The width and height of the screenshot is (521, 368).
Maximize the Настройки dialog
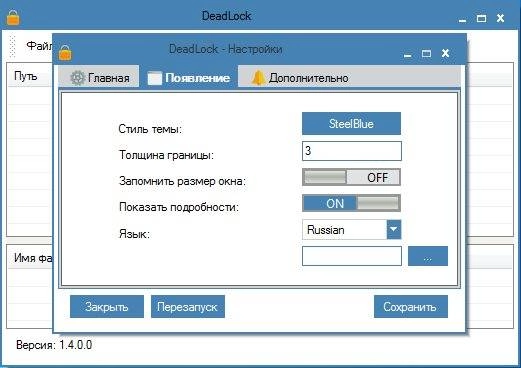tap(426, 53)
